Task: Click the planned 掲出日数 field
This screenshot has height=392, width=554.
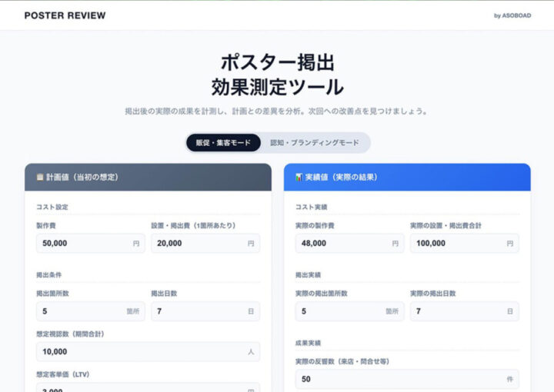Action: pyautogui.click(x=205, y=311)
